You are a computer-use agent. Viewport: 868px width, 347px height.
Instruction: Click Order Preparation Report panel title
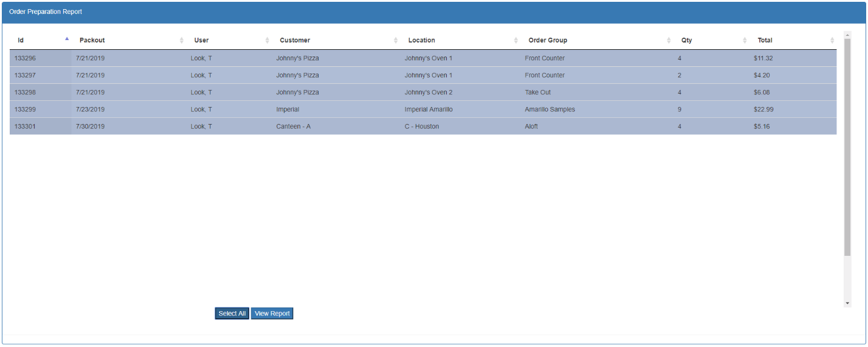tap(46, 12)
